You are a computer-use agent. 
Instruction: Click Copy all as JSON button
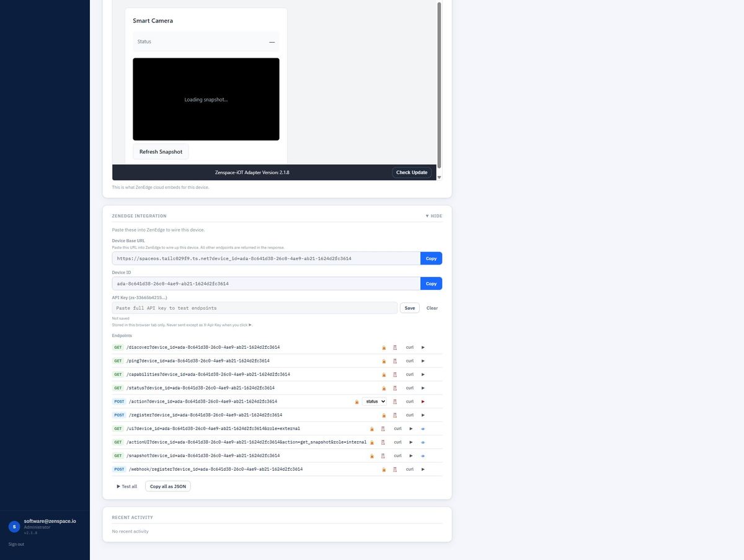pyautogui.click(x=168, y=486)
